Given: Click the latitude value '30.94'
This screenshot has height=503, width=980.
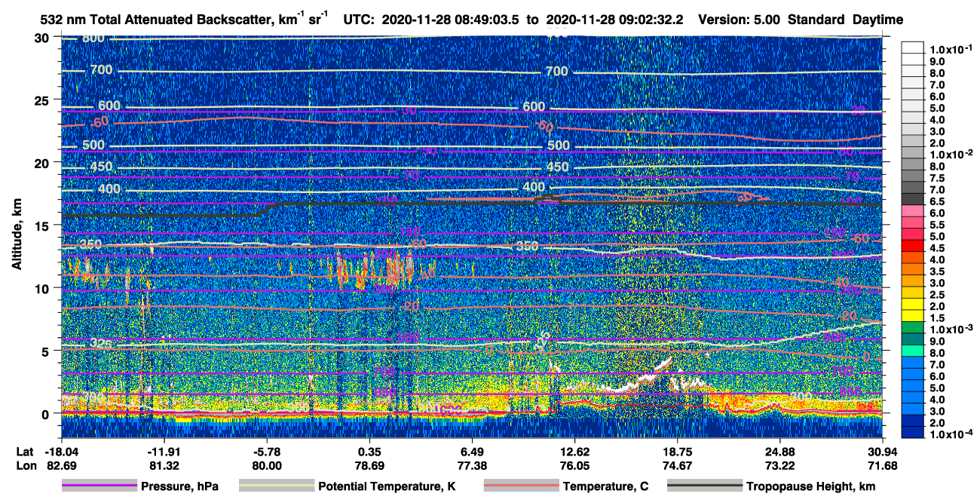Looking at the screenshot, I should 883,451.
